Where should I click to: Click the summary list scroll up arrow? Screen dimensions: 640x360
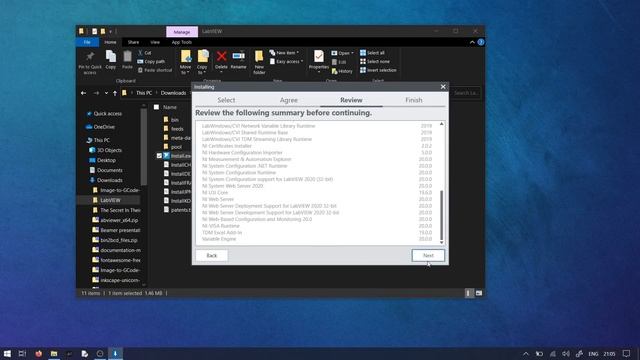(x=442, y=124)
